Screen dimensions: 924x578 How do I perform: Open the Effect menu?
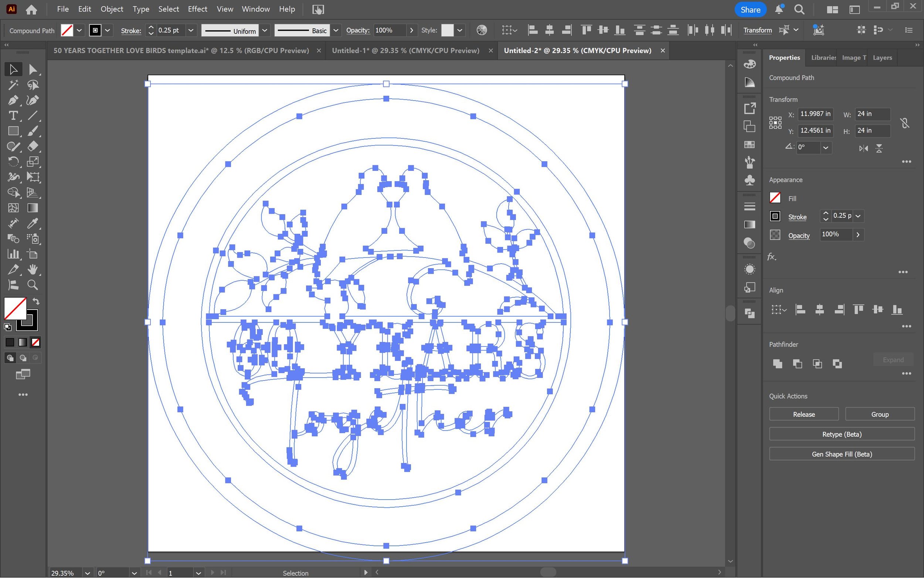click(x=197, y=9)
